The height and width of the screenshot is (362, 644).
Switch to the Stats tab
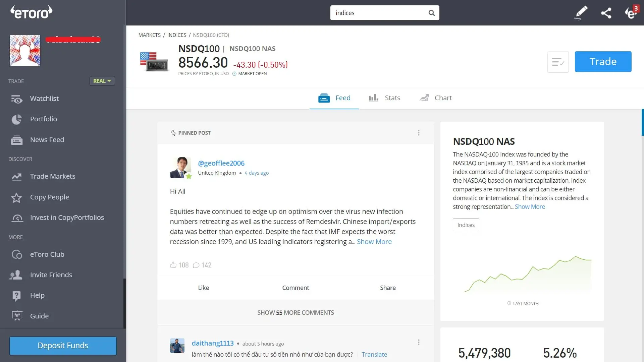click(x=384, y=98)
